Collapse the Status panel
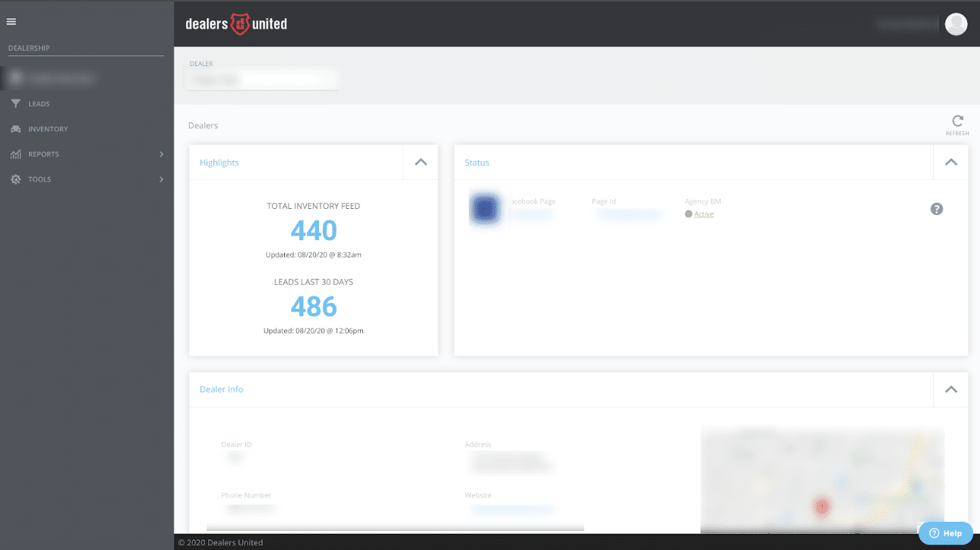The image size is (980, 550). [x=950, y=163]
